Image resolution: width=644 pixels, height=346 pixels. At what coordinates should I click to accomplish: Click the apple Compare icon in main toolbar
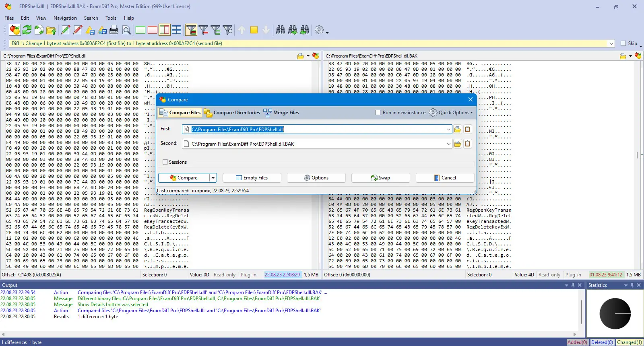click(15, 30)
